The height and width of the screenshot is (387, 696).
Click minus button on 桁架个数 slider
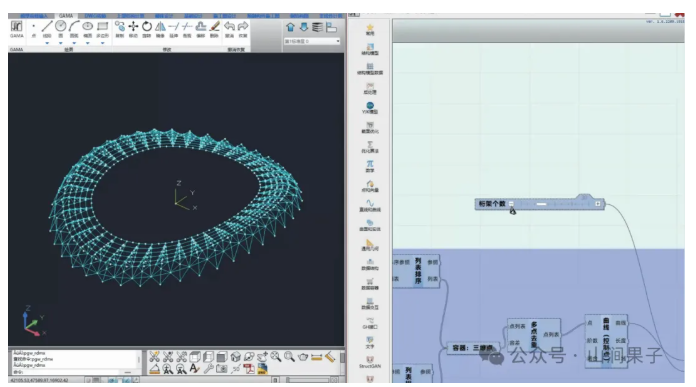coord(511,204)
